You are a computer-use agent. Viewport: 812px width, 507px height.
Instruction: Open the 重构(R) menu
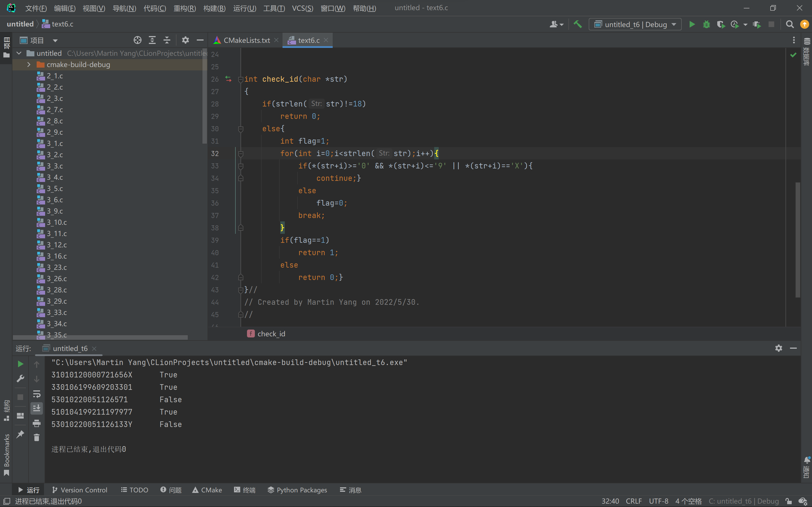(x=185, y=8)
